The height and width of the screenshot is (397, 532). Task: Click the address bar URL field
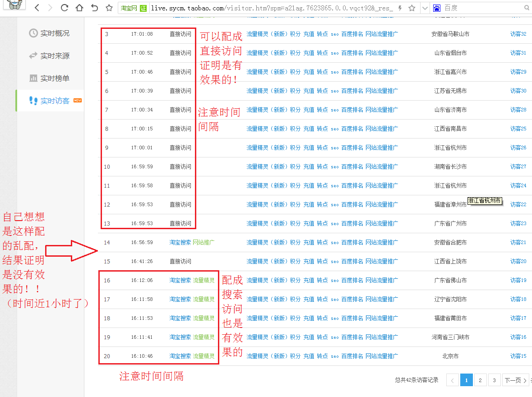click(272, 8)
